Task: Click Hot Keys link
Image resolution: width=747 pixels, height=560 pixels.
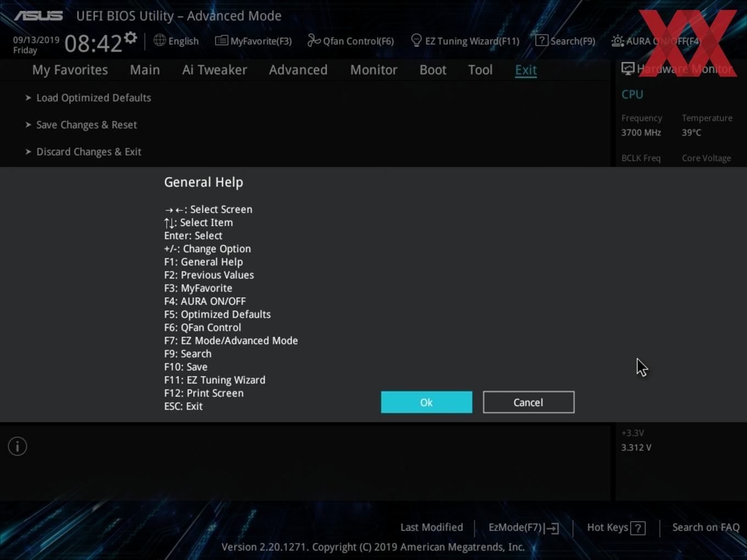Action: point(607,527)
